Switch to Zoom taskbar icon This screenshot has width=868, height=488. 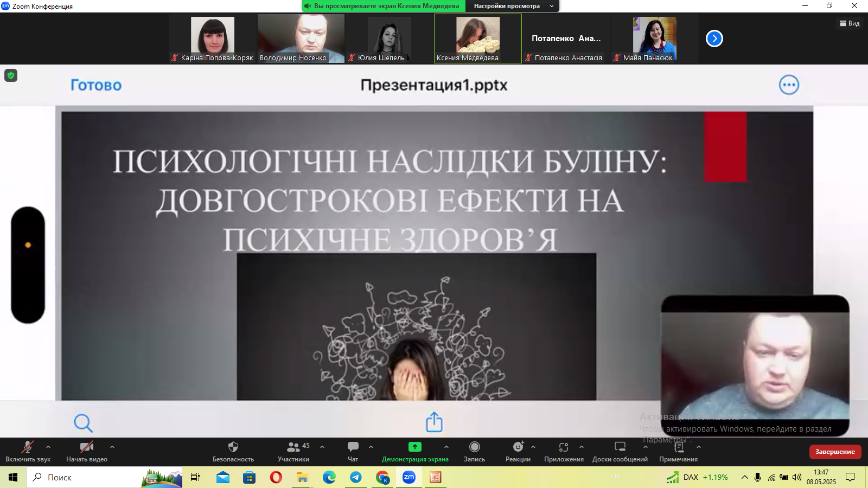click(x=409, y=477)
